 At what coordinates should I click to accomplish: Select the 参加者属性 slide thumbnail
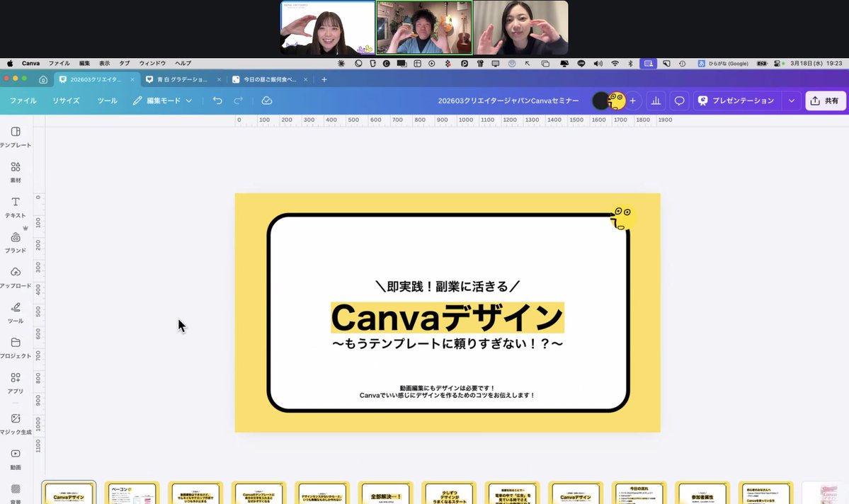click(702, 493)
